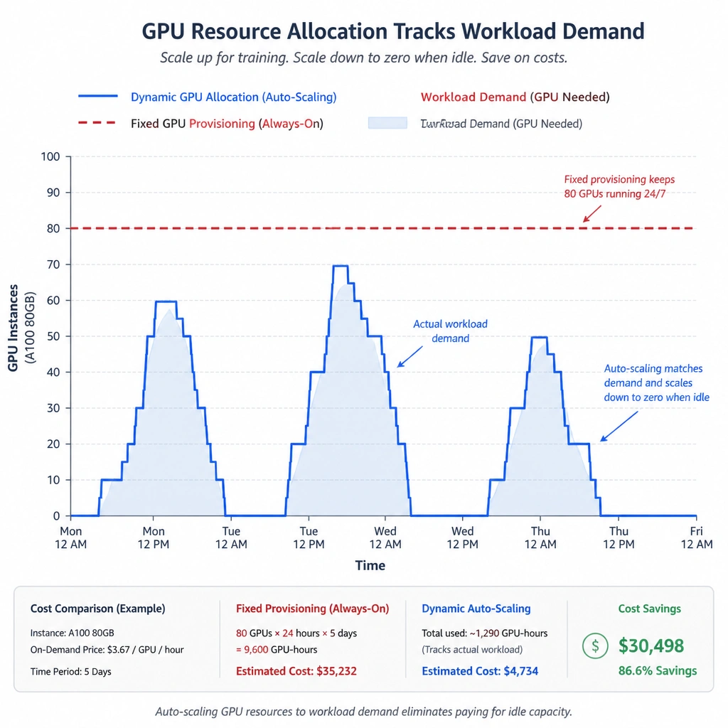The width and height of the screenshot is (728, 728).
Task: Click the 'On-Demand Price: $3.67 / GPU / hour' line
Action: click(x=107, y=650)
